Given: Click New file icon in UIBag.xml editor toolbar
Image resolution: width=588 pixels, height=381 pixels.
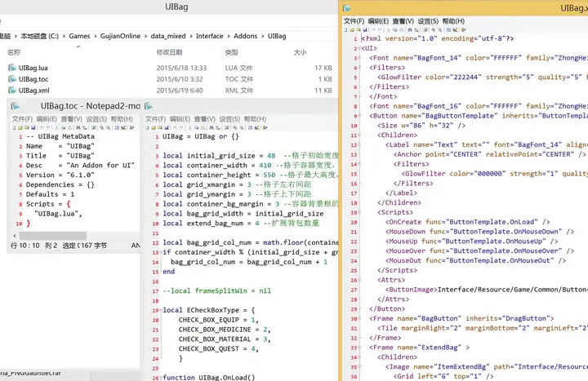Looking at the screenshot, I should click(345, 29).
